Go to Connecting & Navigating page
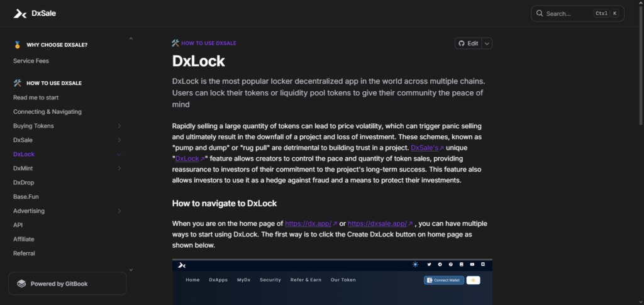The width and height of the screenshot is (644, 305). tap(47, 112)
